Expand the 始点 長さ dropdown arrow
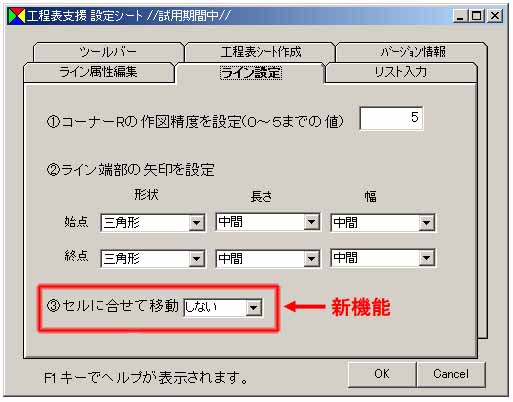The height and width of the screenshot is (402, 513). point(311,222)
